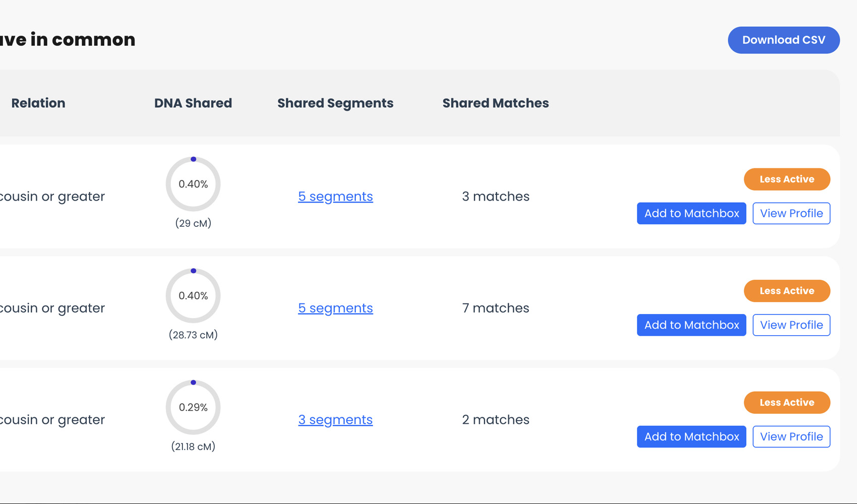Click the 0.40% DNA circle with 29 cM
The height and width of the screenshot is (504, 857).
tap(193, 184)
